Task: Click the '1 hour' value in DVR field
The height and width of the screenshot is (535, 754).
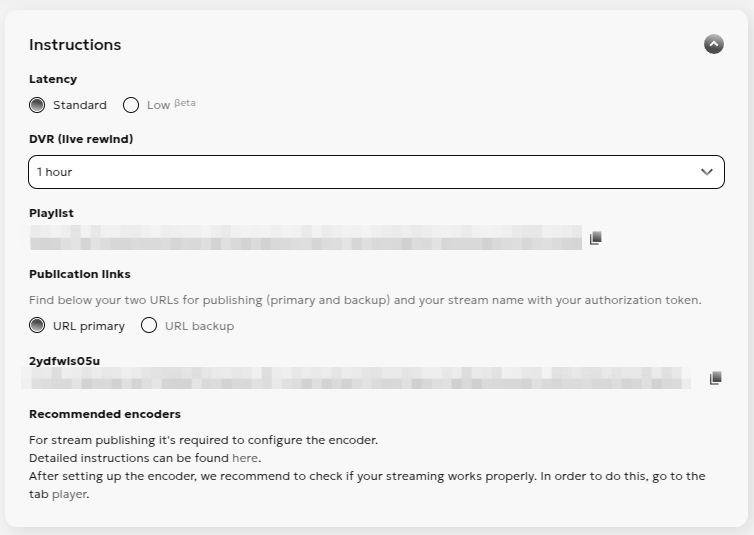Action: coord(55,172)
